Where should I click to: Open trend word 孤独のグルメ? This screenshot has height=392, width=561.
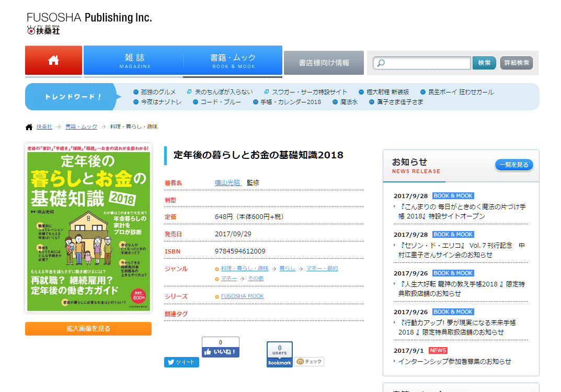[158, 92]
